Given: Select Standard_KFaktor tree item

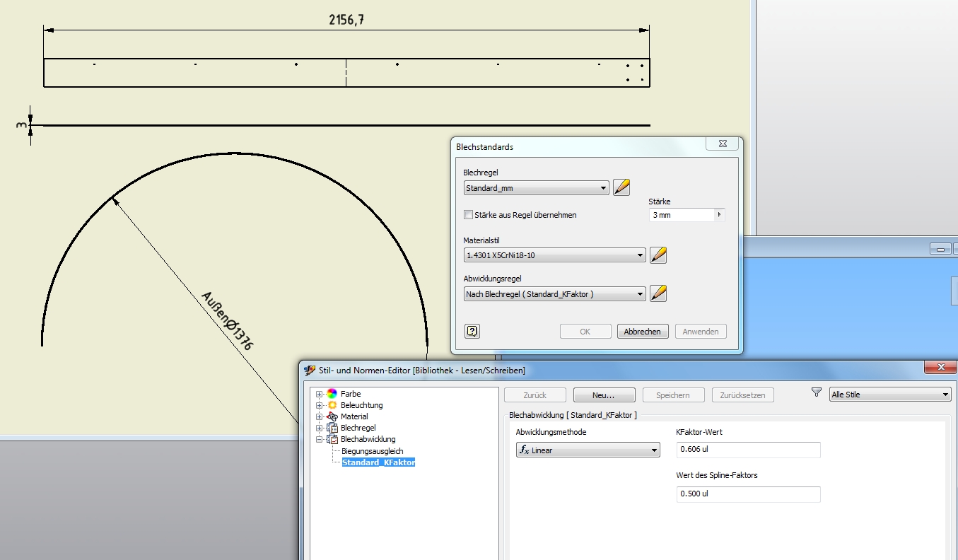Looking at the screenshot, I should 378,462.
